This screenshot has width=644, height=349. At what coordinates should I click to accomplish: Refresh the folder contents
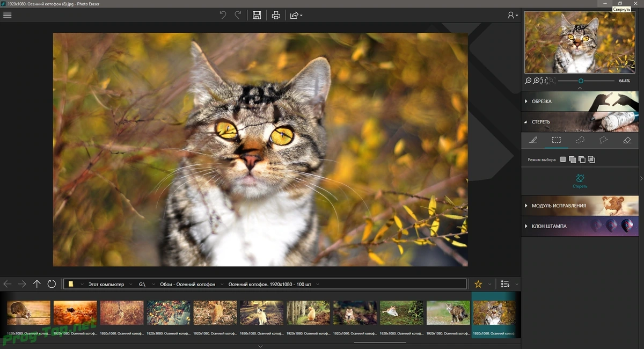pyautogui.click(x=52, y=283)
